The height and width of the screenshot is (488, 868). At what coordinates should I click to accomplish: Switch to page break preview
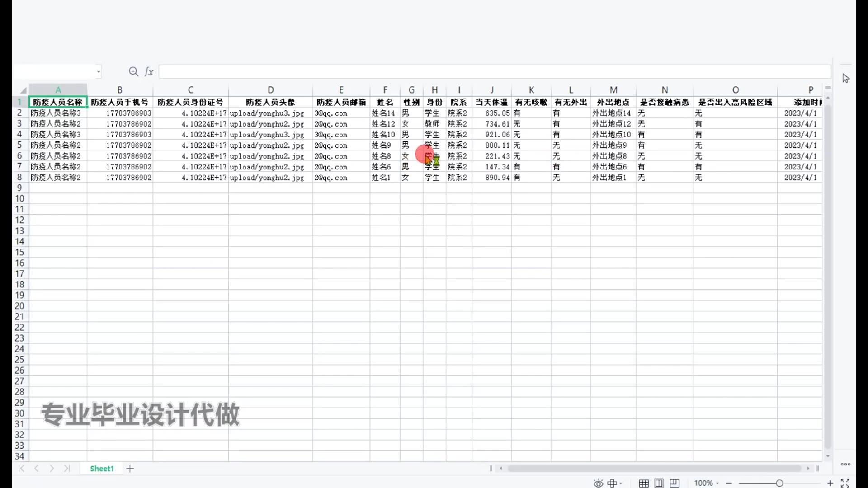(675, 483)
